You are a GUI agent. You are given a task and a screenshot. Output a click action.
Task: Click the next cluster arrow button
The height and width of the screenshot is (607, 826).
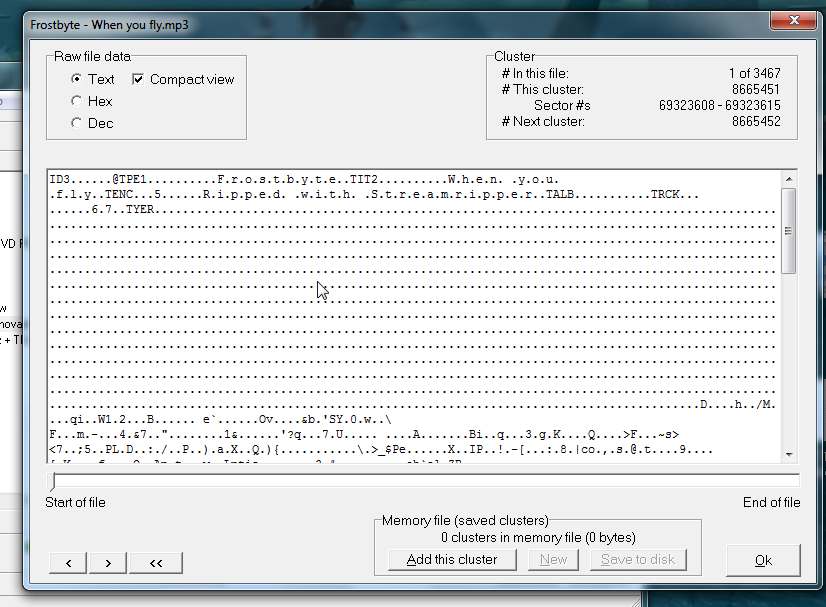[108, 563]
